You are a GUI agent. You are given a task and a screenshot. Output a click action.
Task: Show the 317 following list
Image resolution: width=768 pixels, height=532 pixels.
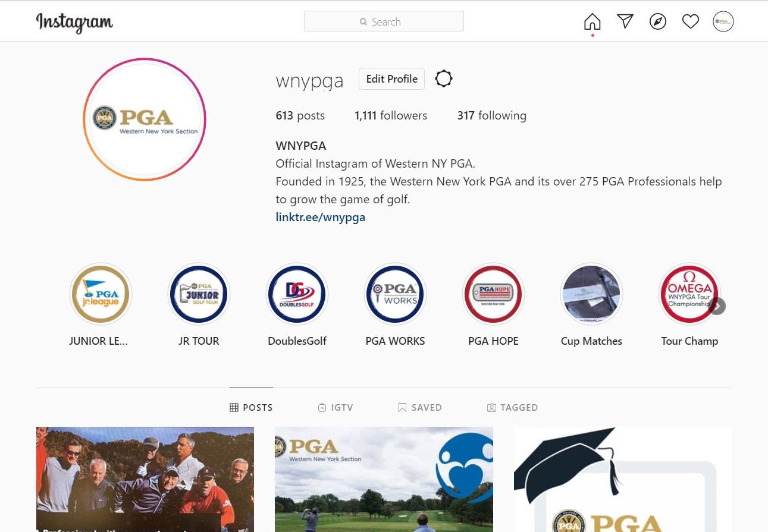point(491,115)
